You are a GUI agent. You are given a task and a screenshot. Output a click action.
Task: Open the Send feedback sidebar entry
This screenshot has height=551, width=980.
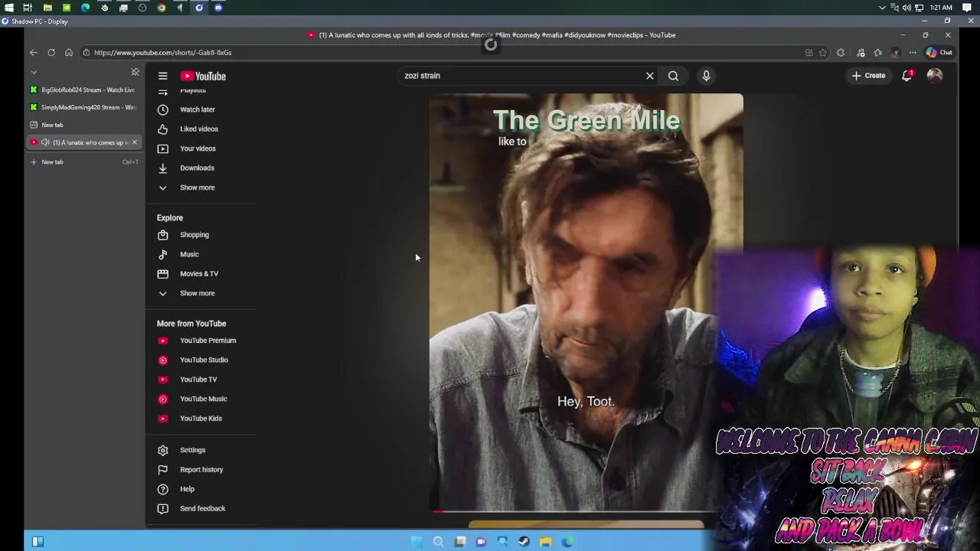pos(201,508)
